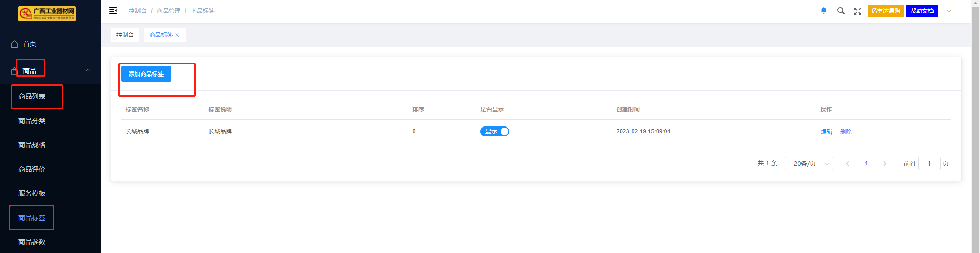Open search with the magnifier icon
This screenshot has height=253, width=980.
click(x=841, y=11)
